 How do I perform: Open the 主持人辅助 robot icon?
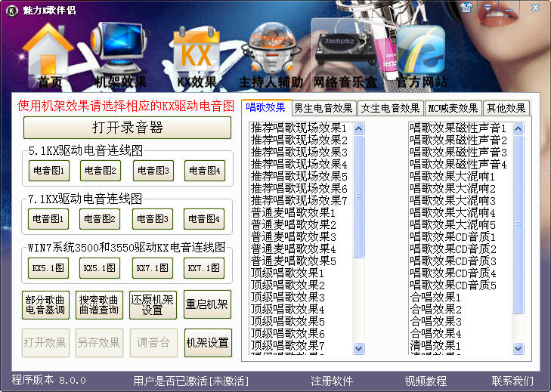click(271, 56)
